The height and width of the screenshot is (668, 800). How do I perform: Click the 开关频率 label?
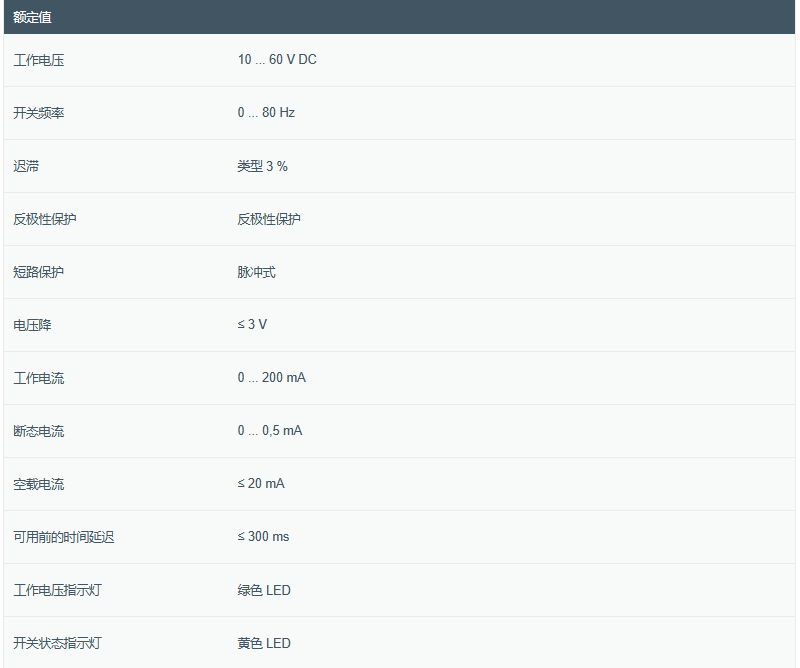(x=39, y=113)
